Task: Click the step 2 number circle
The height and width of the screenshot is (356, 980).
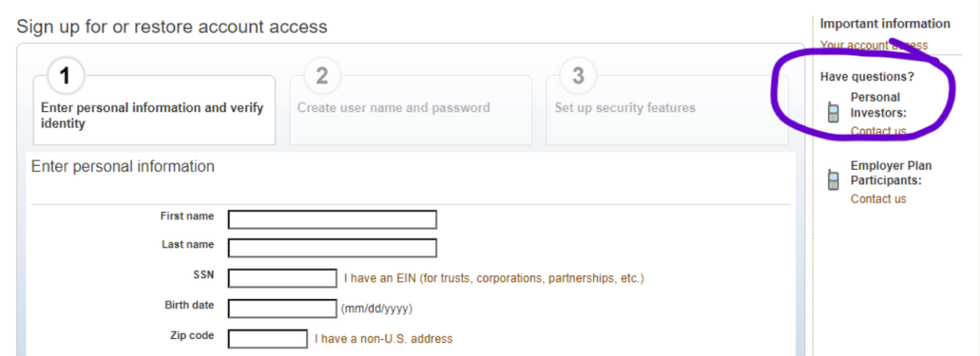Action: coord(322,77)
